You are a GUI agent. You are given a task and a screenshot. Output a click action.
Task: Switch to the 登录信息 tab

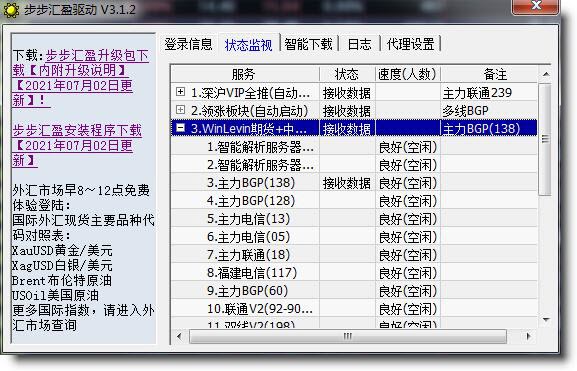coord(188,44)
